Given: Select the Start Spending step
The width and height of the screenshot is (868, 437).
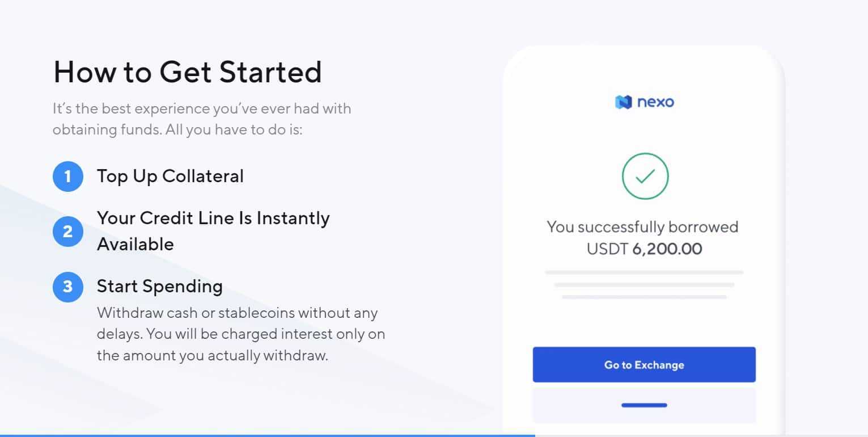Looking at the screenshot, I should (159, 286).
